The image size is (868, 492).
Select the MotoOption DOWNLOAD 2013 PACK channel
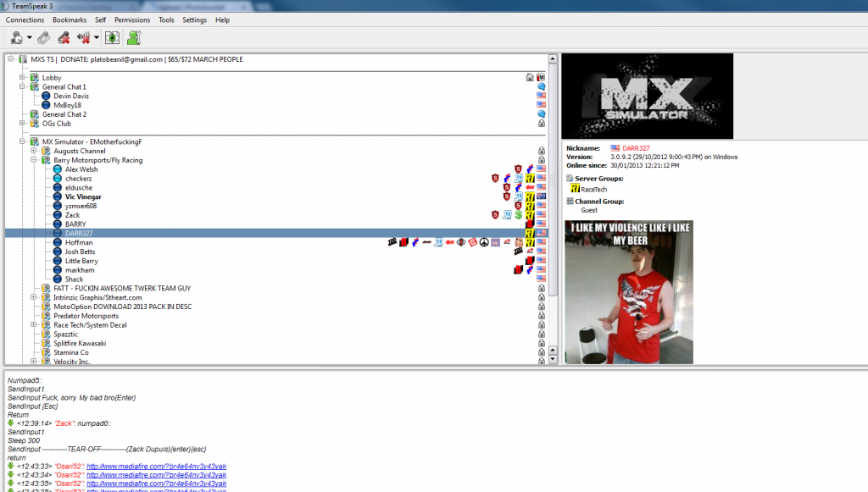122,307
